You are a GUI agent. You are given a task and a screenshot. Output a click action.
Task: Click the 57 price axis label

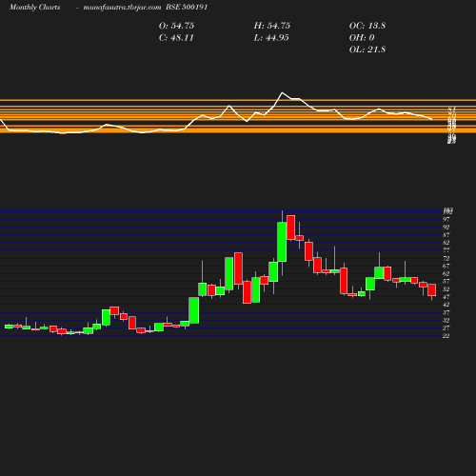coord(446,282)
